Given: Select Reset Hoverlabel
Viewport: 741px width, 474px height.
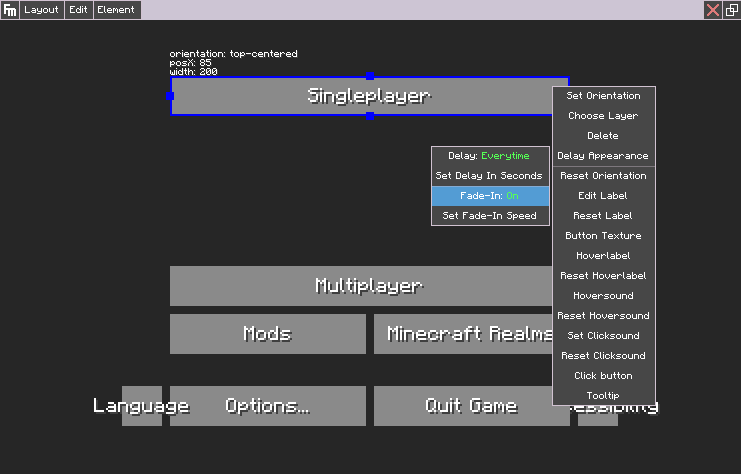Looking at the screenshot, I should pyautogui.click(x=603, y=276).
